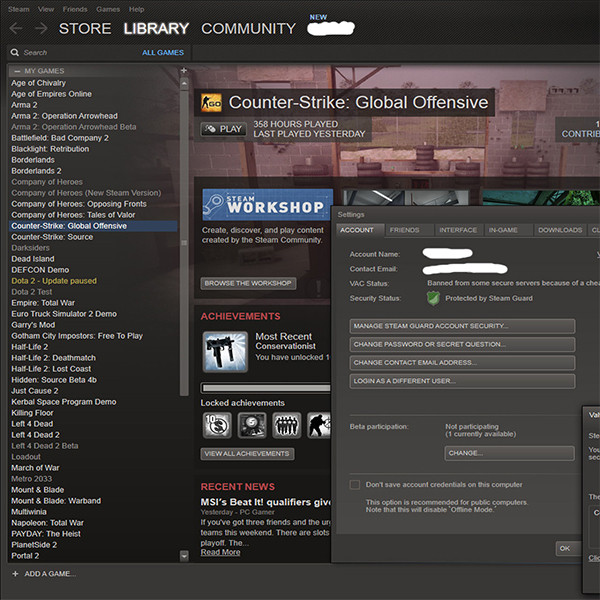The image size is (600, 600).
Task: Click the Steam Guard green shield icon
Action: point(433,298)
